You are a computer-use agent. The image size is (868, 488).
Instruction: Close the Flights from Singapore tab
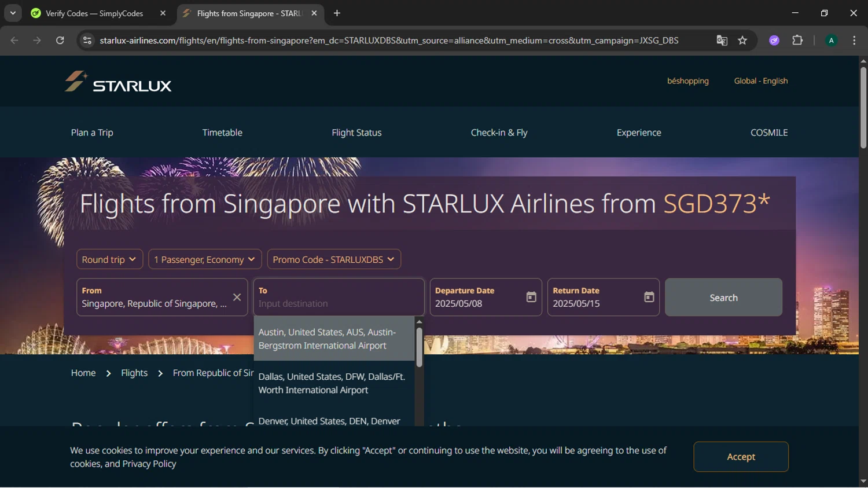314,13
